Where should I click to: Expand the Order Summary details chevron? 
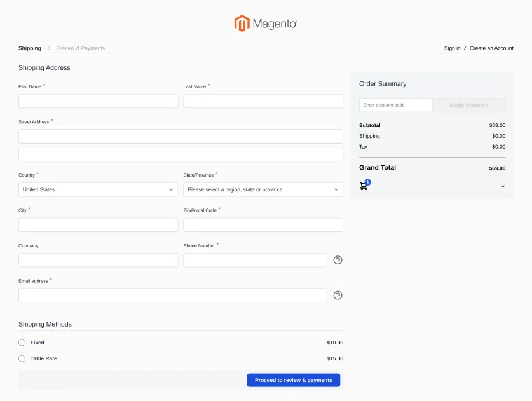(x=502, y=186)
